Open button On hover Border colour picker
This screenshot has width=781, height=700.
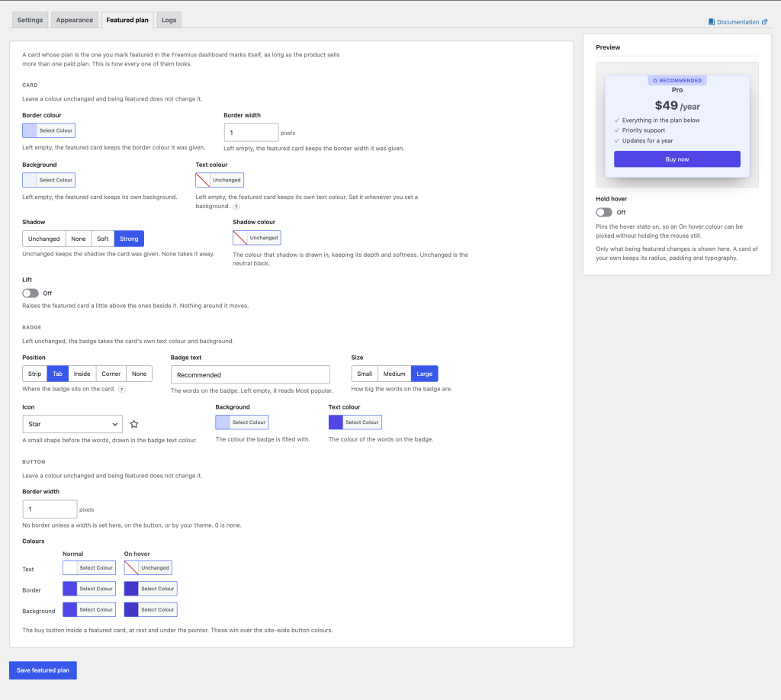click(x=150, y=589)
